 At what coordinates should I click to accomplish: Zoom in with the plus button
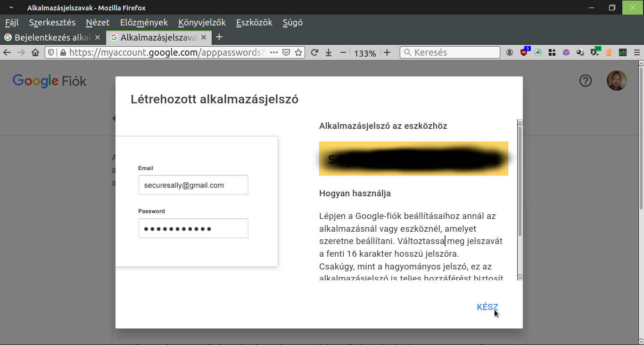(387, 52)
